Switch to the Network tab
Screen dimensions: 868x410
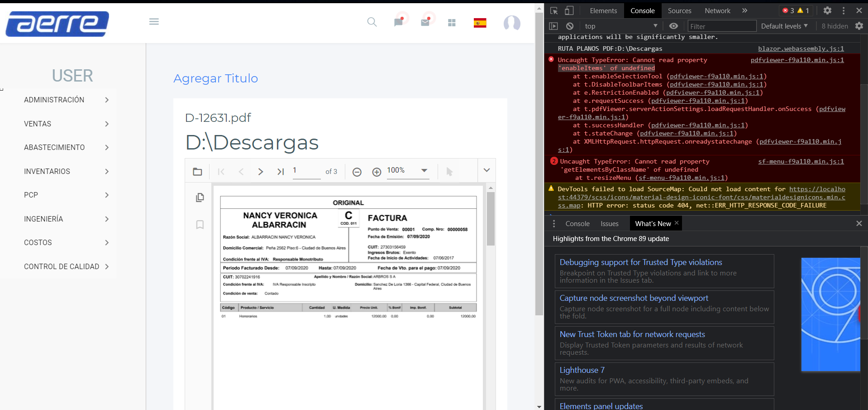click(x=717, y=11)
